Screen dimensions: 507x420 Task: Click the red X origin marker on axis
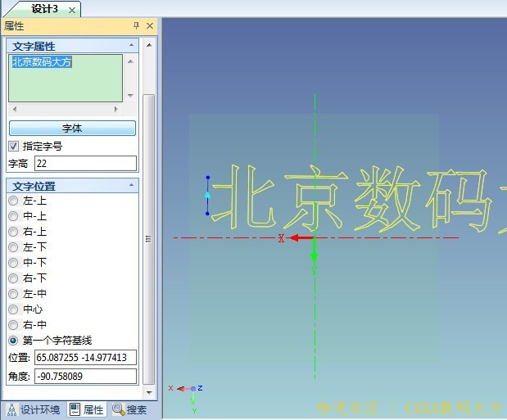pos(281,238)
